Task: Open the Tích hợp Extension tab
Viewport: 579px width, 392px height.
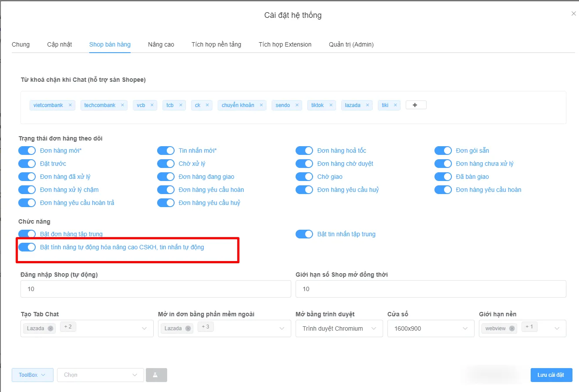Action: [x=285, y=44]
